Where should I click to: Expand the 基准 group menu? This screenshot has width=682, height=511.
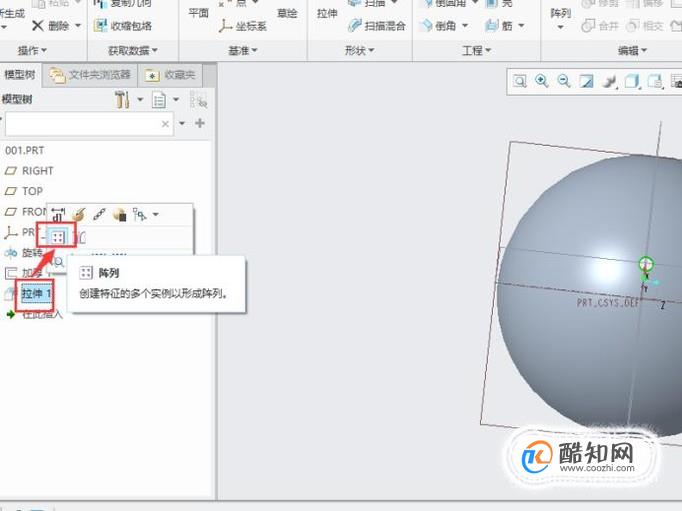[x=243, y=50]
